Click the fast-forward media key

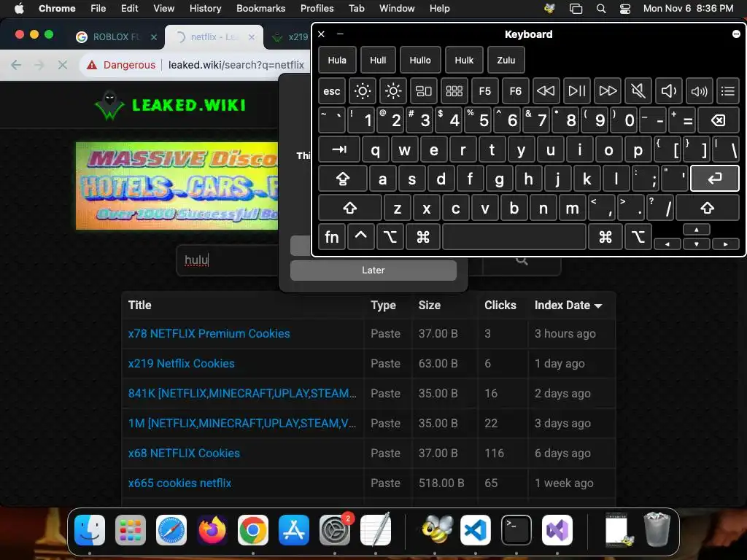[x=608, y=90]
